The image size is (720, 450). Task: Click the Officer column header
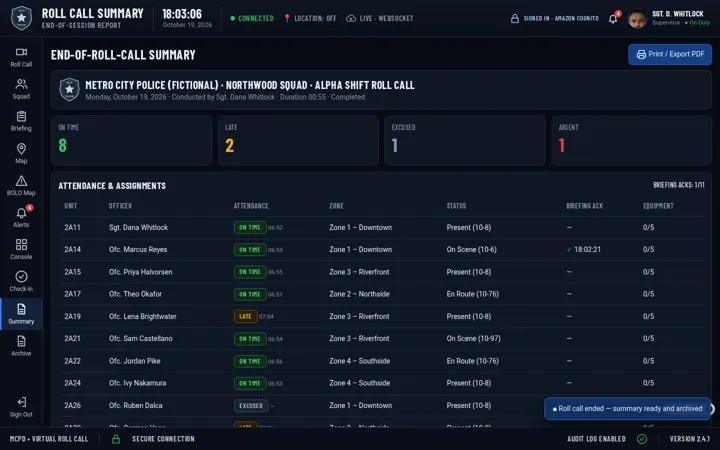point(120,206)
